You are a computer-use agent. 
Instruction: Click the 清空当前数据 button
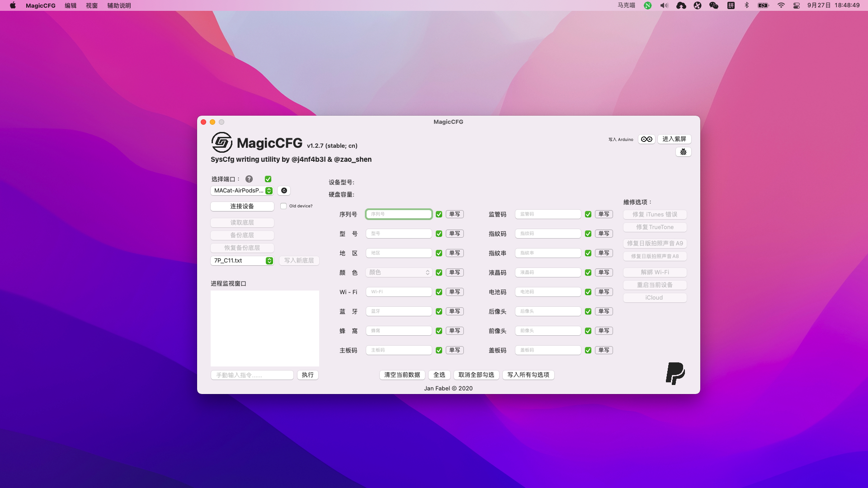coord(402,375)
